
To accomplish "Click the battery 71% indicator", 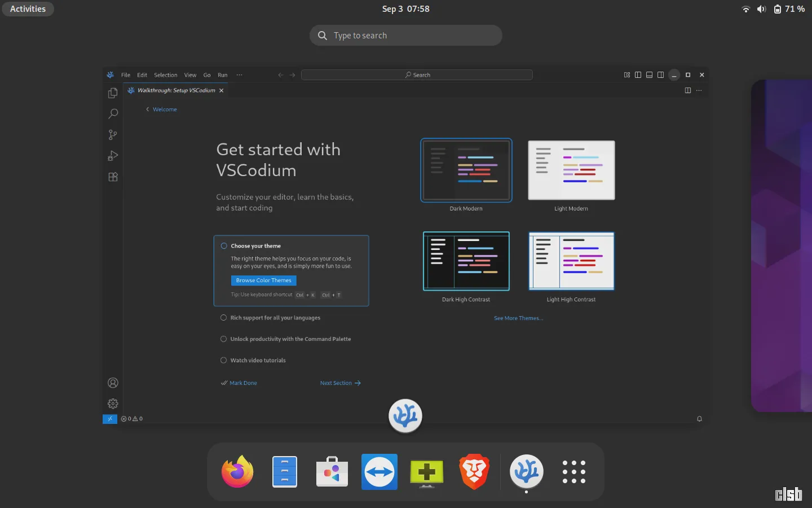I will coord(789,9).
